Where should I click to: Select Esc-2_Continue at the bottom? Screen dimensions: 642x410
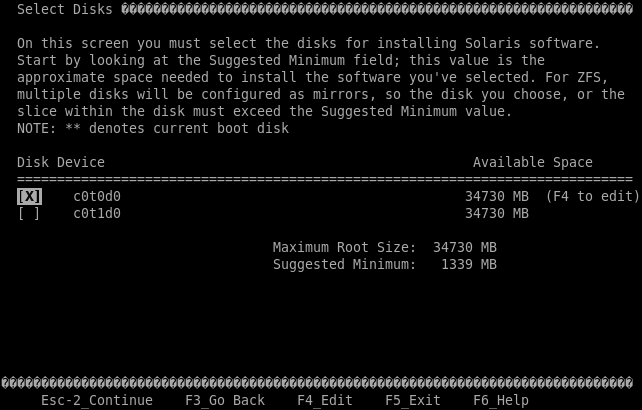[97, 400]
